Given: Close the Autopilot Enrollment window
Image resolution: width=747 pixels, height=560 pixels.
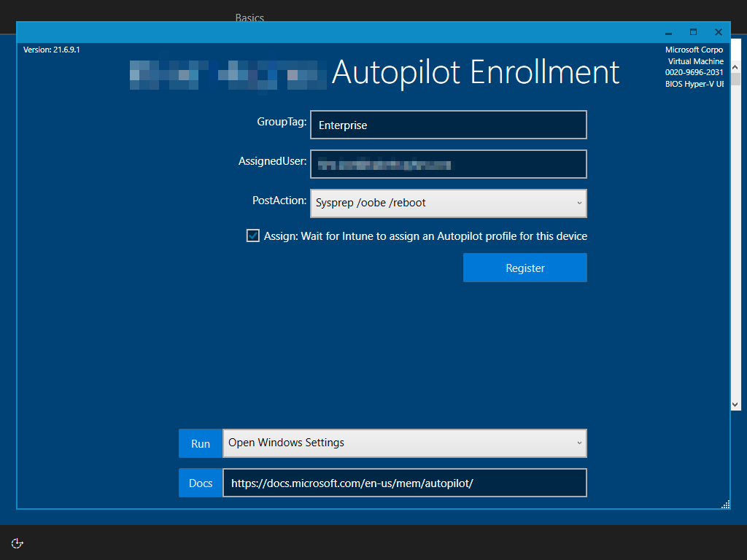Looking at the screenshot, I should [x=719, y=32].
